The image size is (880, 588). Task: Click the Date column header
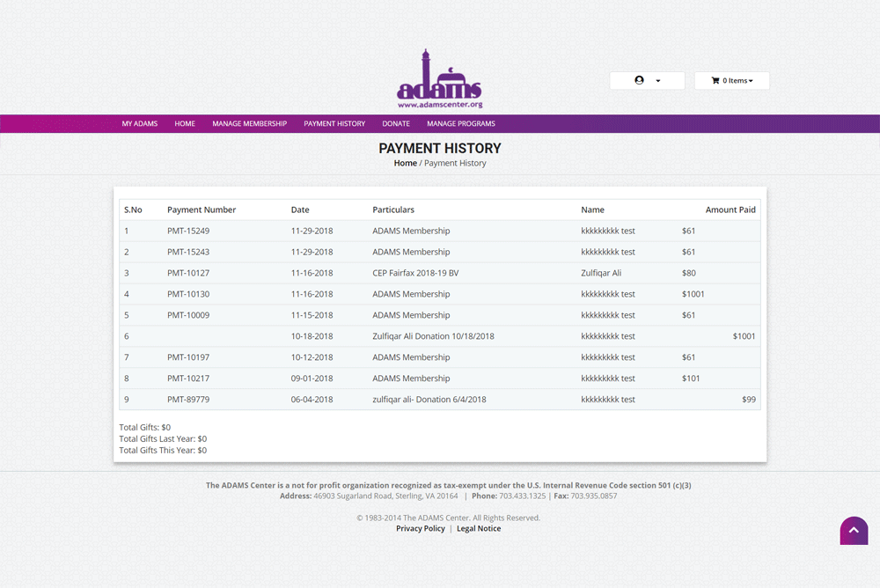pyautogui.click(x=300, y=209)
